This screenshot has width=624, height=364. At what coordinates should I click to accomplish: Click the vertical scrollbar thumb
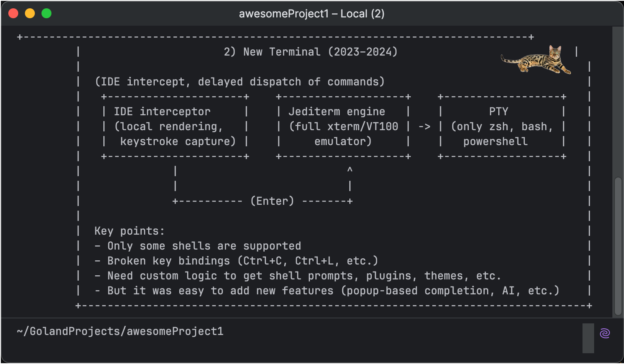click(x=618, y=246)
